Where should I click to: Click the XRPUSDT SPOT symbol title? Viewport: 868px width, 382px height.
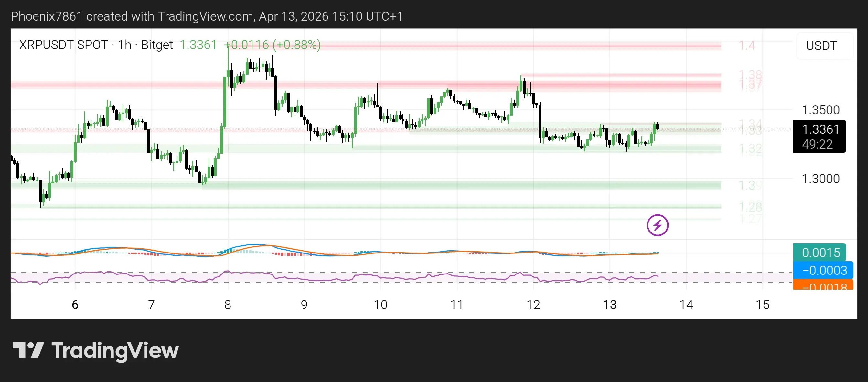click(63, 45)
